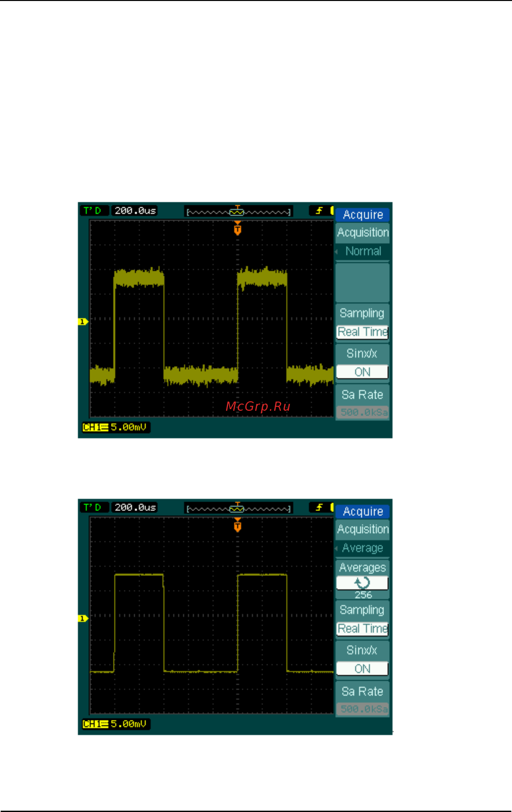Click CH1 5.00mV scale readout in upper screen
Screen dimensions: 512x812
(x=116, y=427)
